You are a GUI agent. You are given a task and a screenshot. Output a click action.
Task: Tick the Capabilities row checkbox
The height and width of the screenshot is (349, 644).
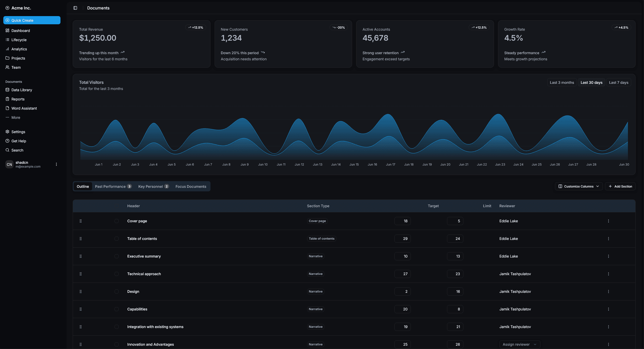pyautogui.click(x=117, y=309)
